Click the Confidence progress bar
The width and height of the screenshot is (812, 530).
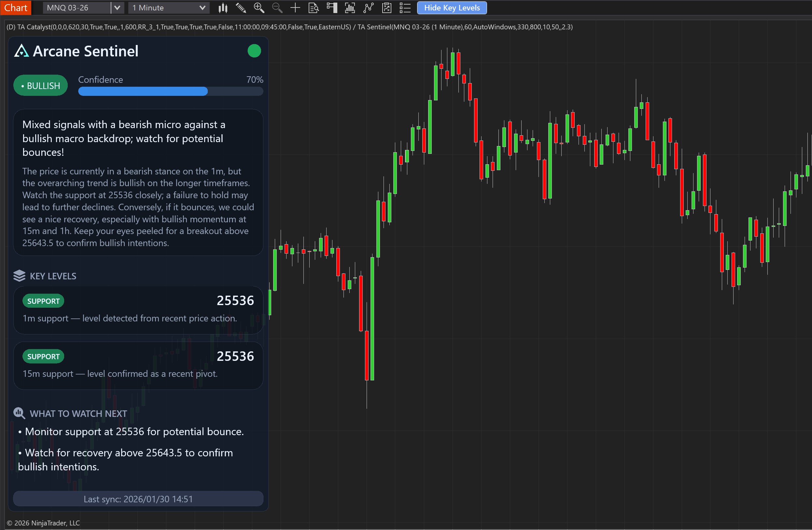coord(171,91)
